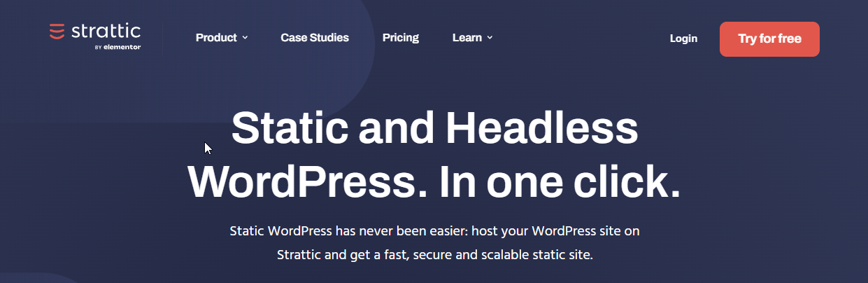Select the 'Static and Headless' headline text

pyautogui.click(x=434, y=129)
